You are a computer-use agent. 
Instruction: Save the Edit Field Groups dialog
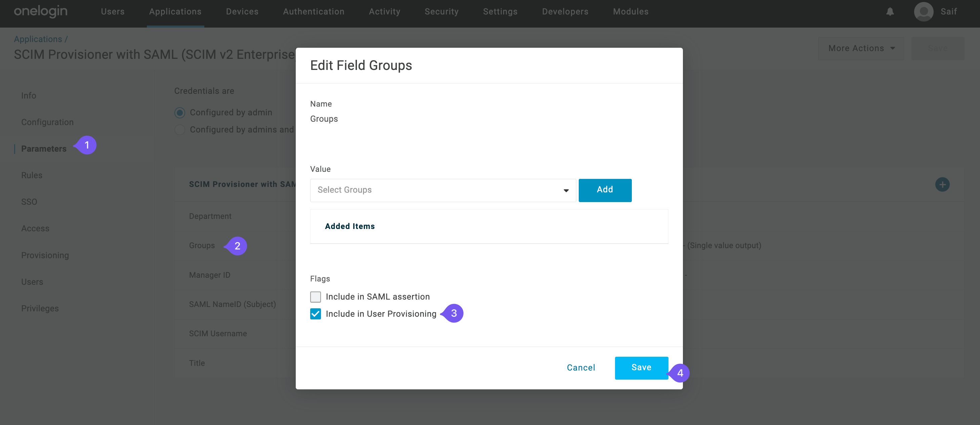click(641, 368)
